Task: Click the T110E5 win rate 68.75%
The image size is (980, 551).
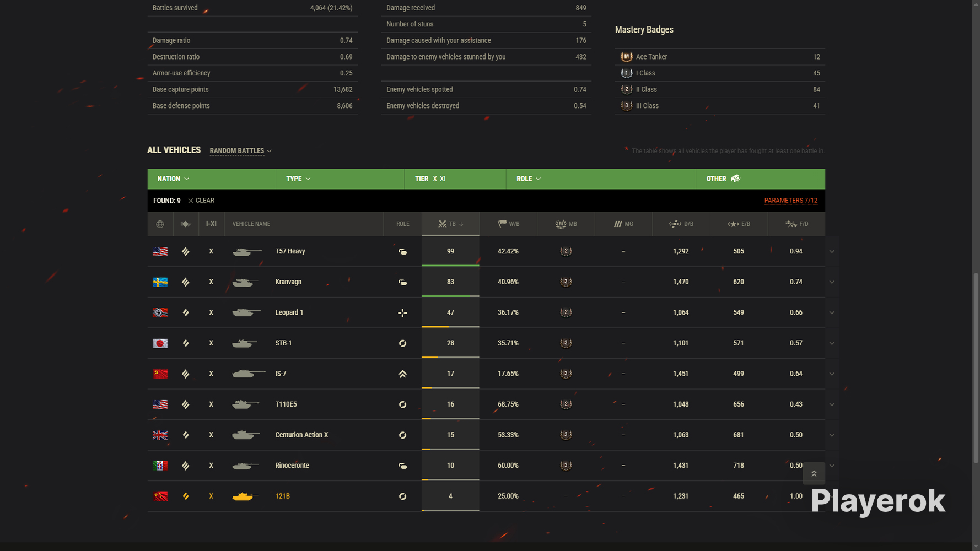Action: pyautogui.click(x=508, y=404)
